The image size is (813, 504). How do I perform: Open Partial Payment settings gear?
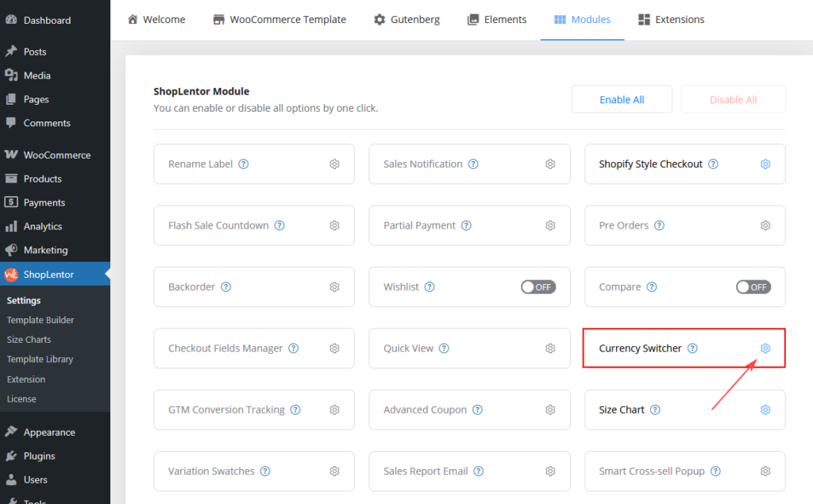point(550,225)
